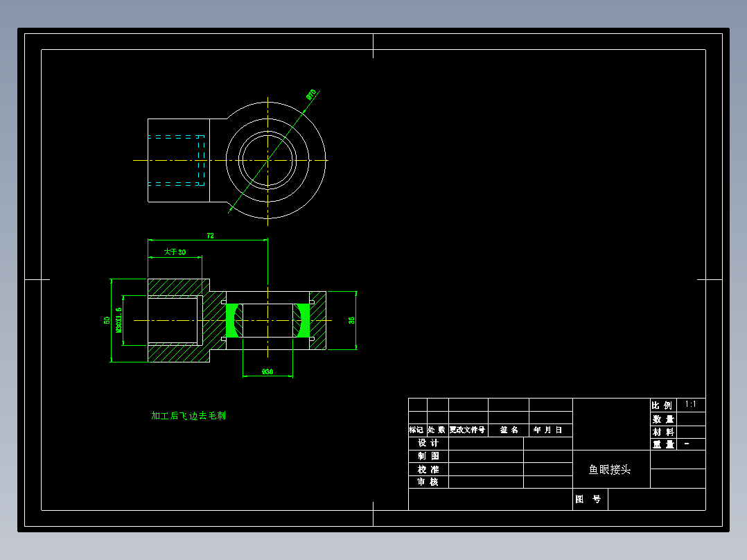The height and width of the screenshot is (560, 747).
Task: Select the 50 height dimension text
Action: [106, 320]
